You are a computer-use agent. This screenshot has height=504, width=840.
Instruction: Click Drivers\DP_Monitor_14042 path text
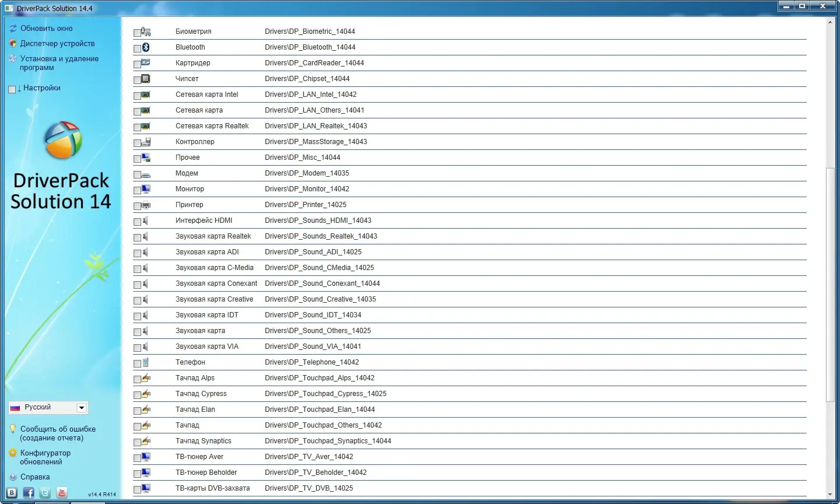(307, 189)
